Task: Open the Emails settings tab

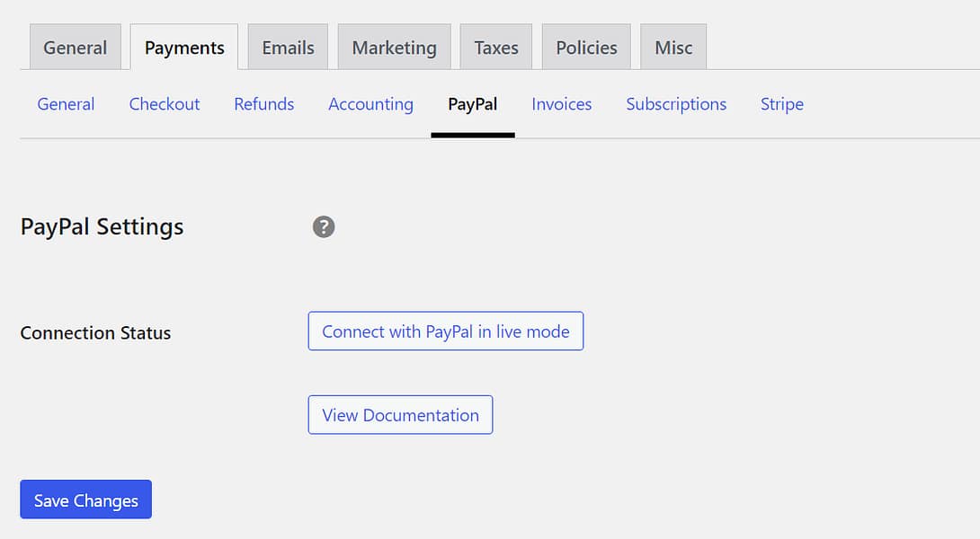Action: (287, 47)
